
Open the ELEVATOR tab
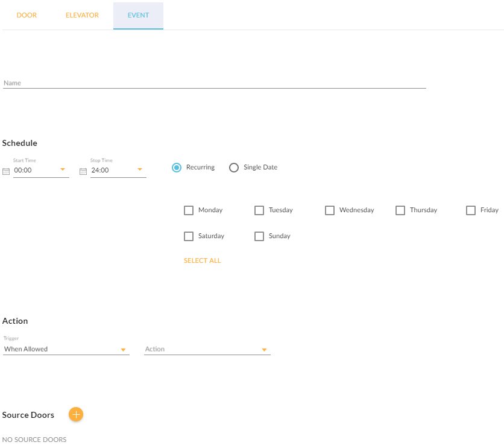click(82, 16)
